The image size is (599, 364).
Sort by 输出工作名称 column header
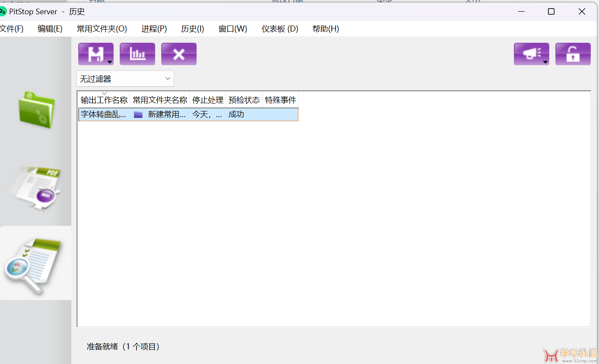pyautogui.click(x=104, y=100)
